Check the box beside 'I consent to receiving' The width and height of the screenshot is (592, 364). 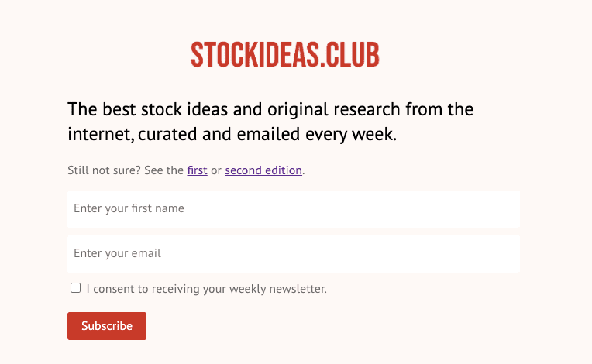[x=75, y=288]
